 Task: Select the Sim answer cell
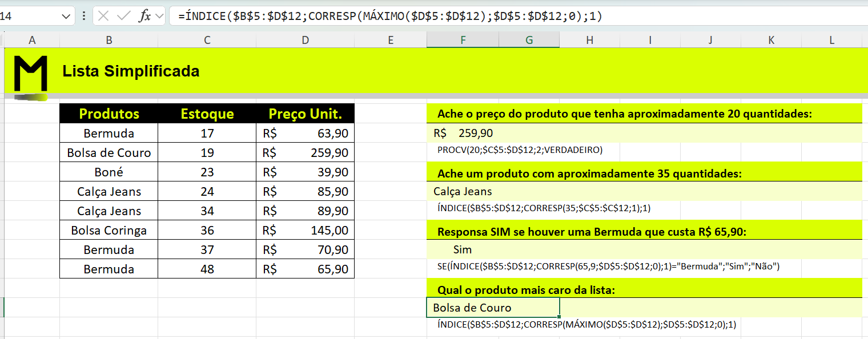pyautogui.click(x=463, y=249)
